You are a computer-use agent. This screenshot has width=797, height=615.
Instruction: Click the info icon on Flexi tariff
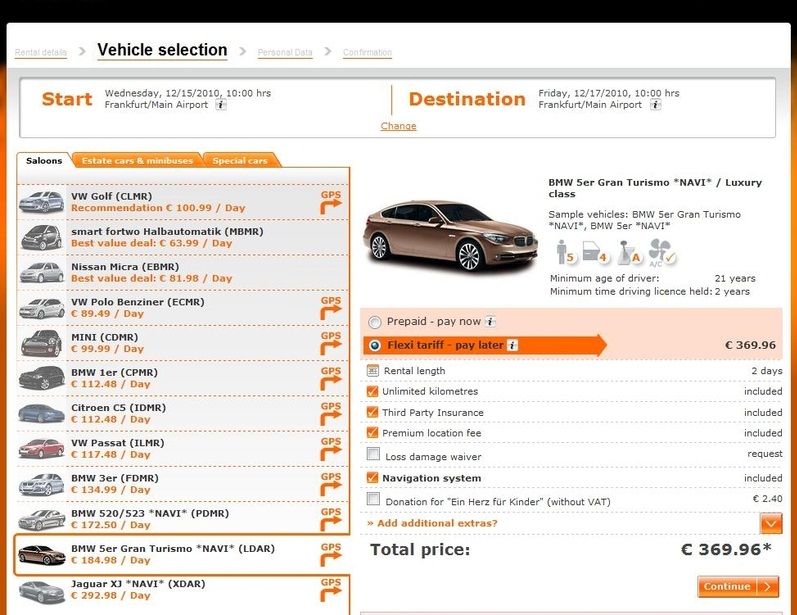512,345
